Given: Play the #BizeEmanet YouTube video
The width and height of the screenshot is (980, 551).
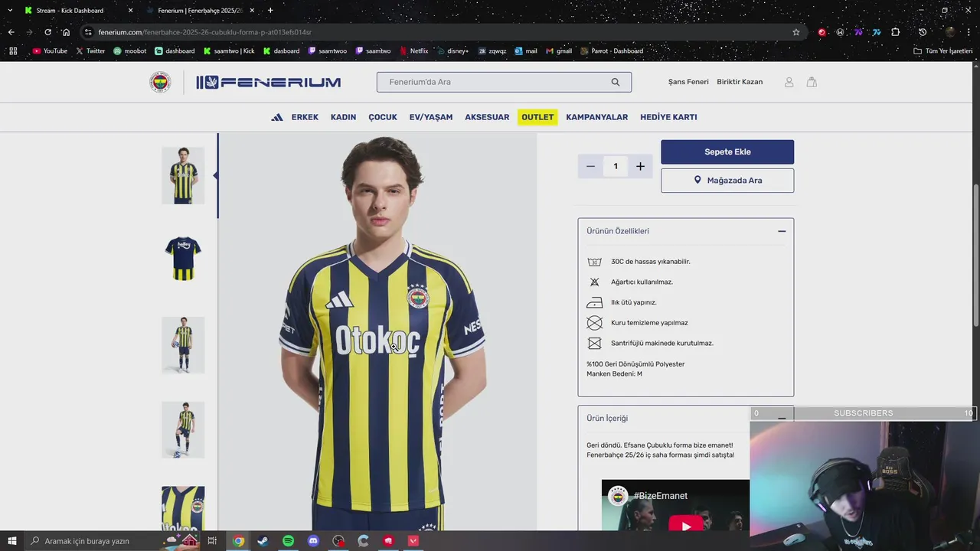Looking at the screenshot, I should (x=686, y=525).
